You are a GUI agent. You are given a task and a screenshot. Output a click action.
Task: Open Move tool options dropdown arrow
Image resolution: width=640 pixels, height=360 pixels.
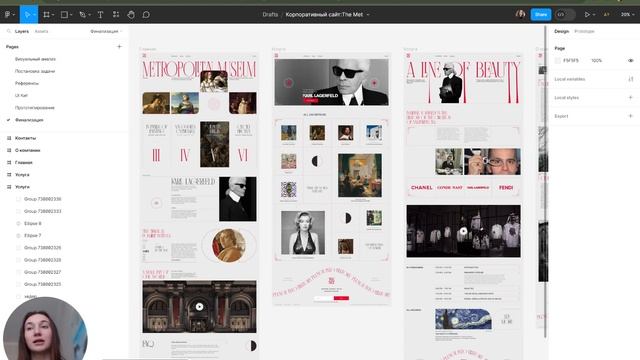[34, 15]
